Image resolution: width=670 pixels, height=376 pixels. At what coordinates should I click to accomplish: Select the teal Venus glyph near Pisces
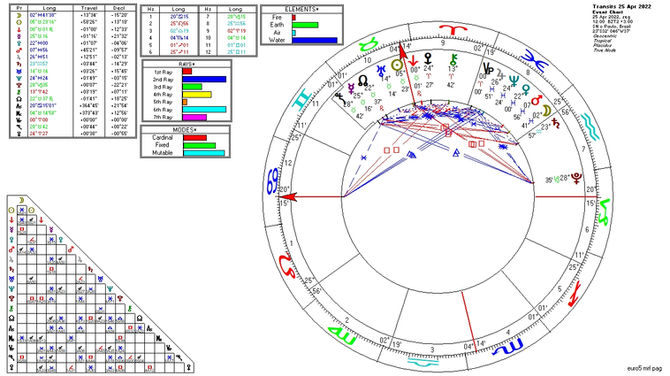click(526, 89)
